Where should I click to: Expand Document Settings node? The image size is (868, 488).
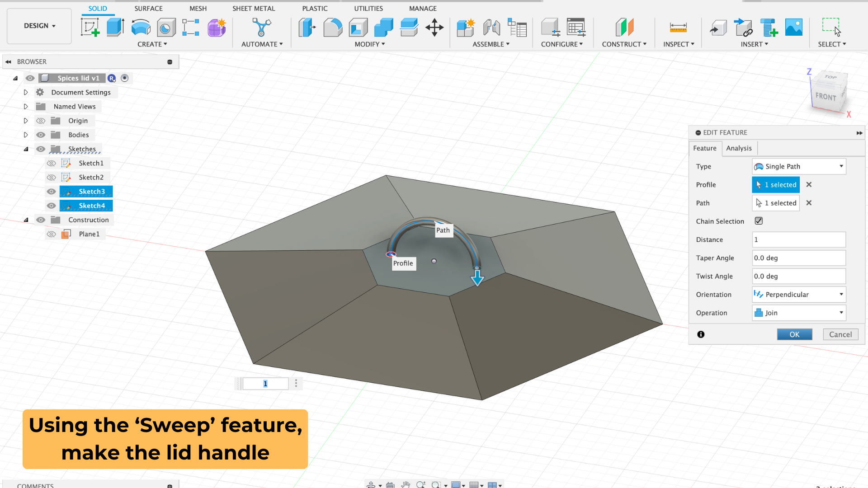click(x=26, y=92)
